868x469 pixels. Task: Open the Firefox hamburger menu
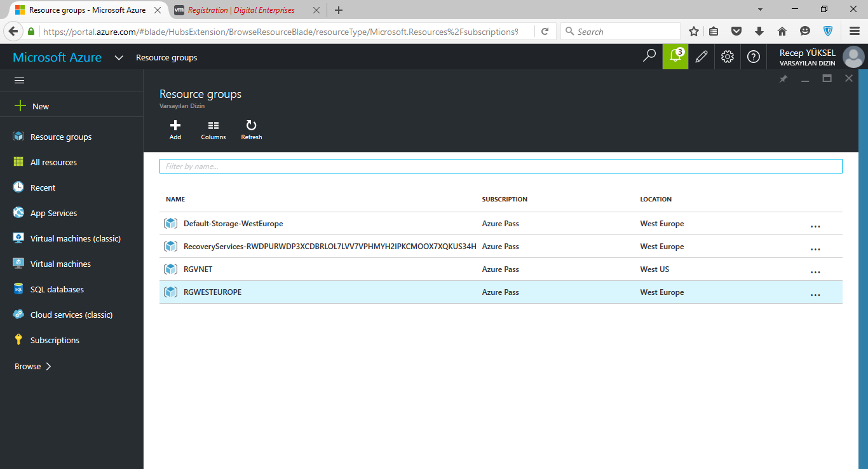pos(855,31)
